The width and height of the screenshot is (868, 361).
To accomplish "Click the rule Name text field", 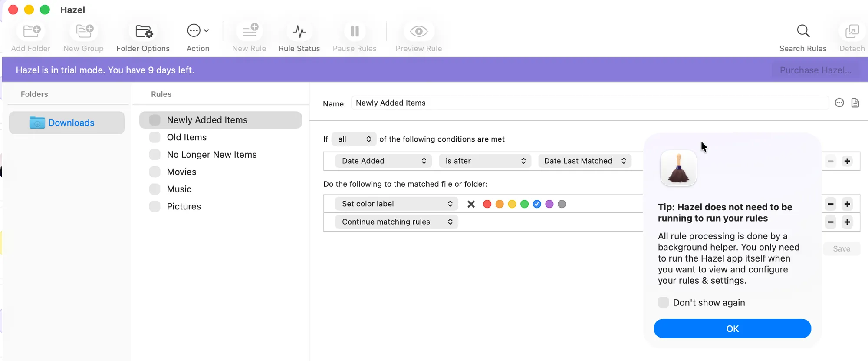I will (590, 103).
